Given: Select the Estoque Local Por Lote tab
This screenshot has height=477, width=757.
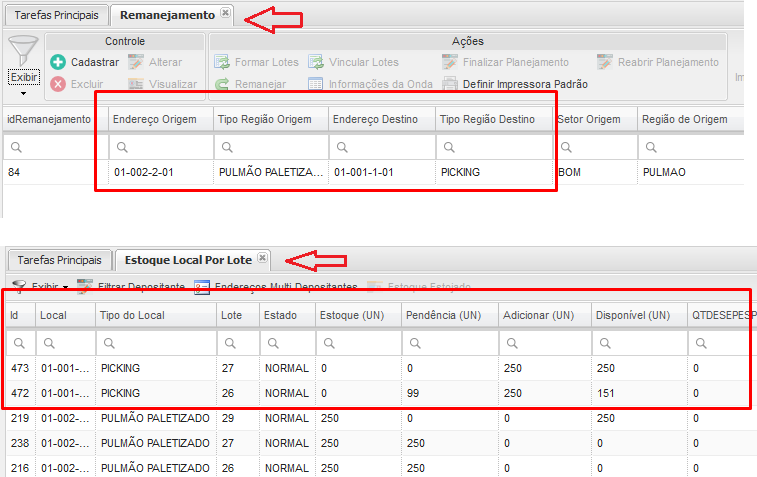Looking at the screenshot, I should 188,260.
